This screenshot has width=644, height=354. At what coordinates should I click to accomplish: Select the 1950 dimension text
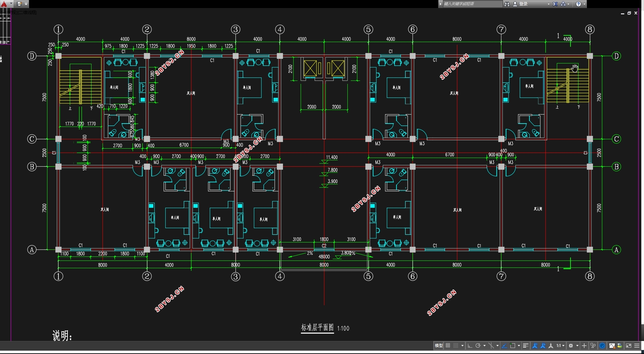pyautogui.click(x=191, y=46)
